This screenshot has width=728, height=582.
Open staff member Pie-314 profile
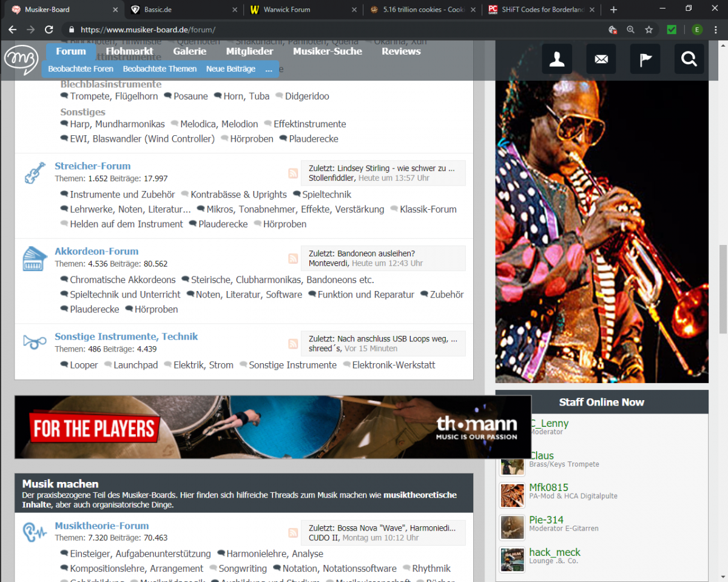click(546, 520)
